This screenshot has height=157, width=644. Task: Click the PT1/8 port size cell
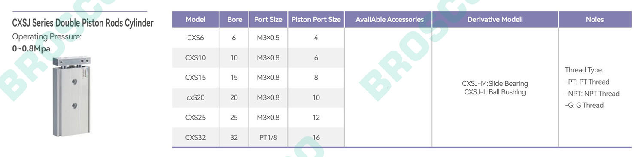268,138
